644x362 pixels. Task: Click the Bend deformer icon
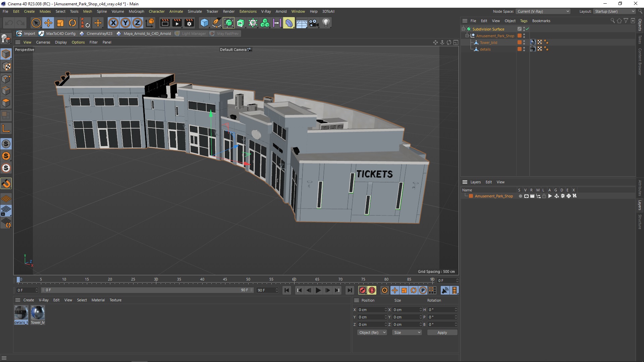[289, 23]
